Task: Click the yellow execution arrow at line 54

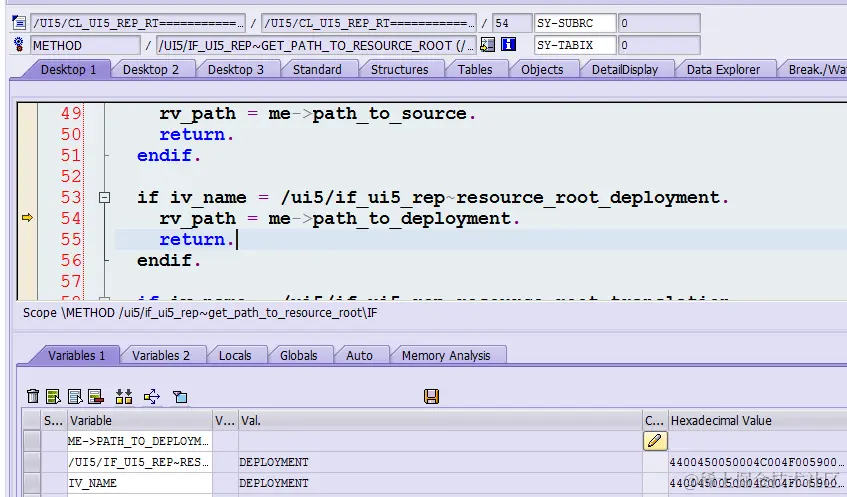Action: (x=27, y=218)
